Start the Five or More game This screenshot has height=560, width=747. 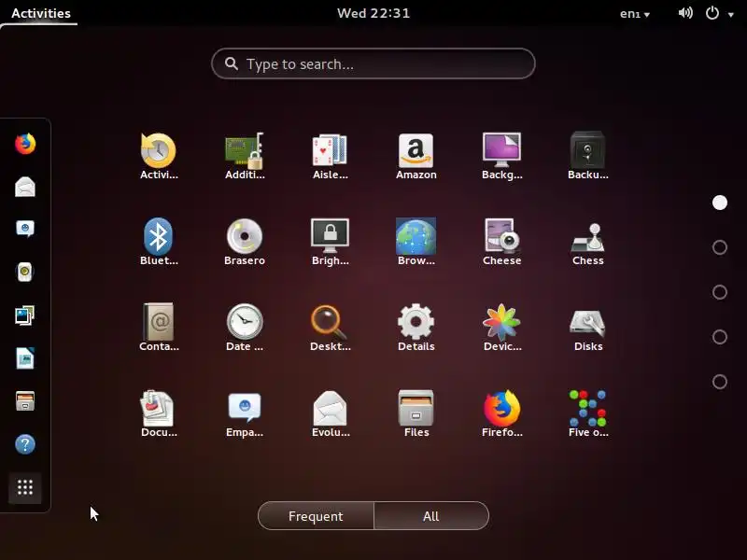(x=588, y=413)
